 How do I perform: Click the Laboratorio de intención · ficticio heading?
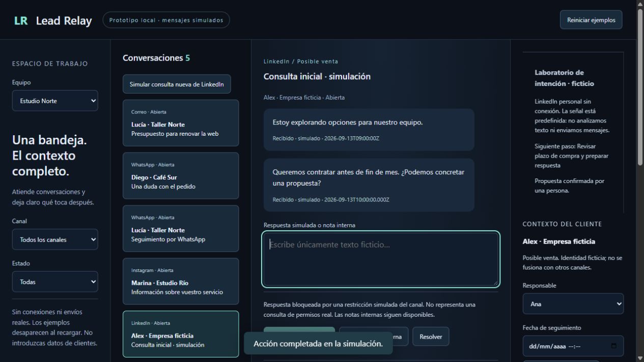565,78
